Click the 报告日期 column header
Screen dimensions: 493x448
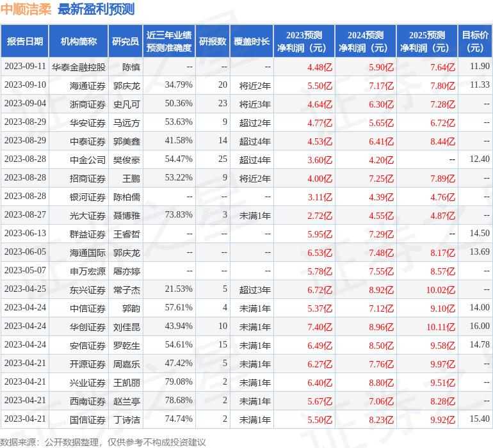pos(24,41)
